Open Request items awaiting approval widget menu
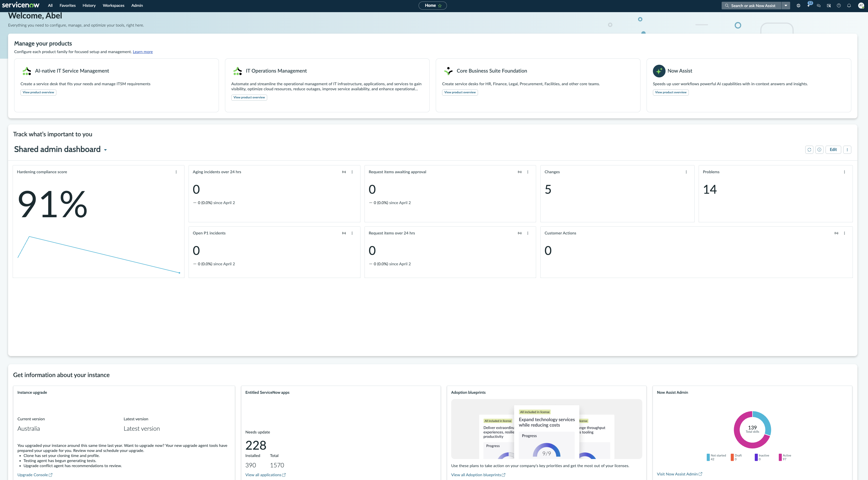Screen dimensions: 868x480 528,172
